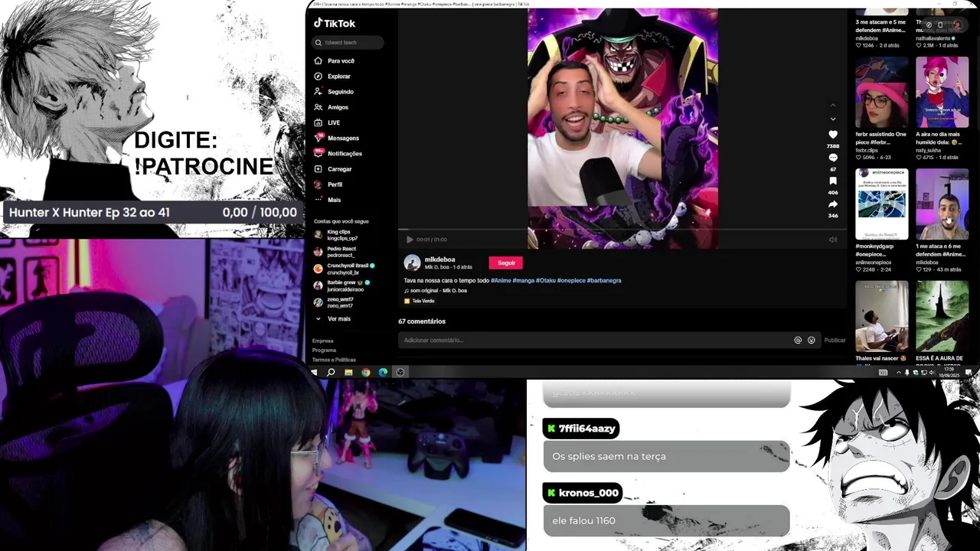Toggle the video volume speaker icon
This screenshot has height=551, width=980.
[x=833, y=240]
